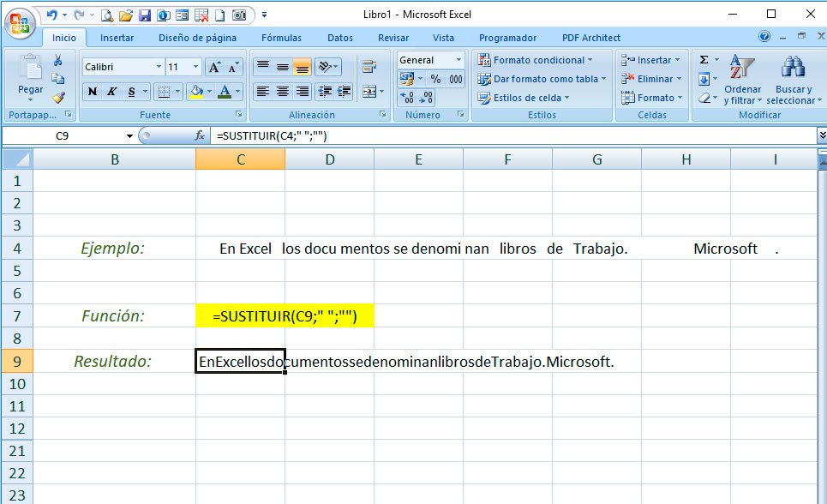
Task: Copy selection using the Copiar icon
Action: coord(58,79)
